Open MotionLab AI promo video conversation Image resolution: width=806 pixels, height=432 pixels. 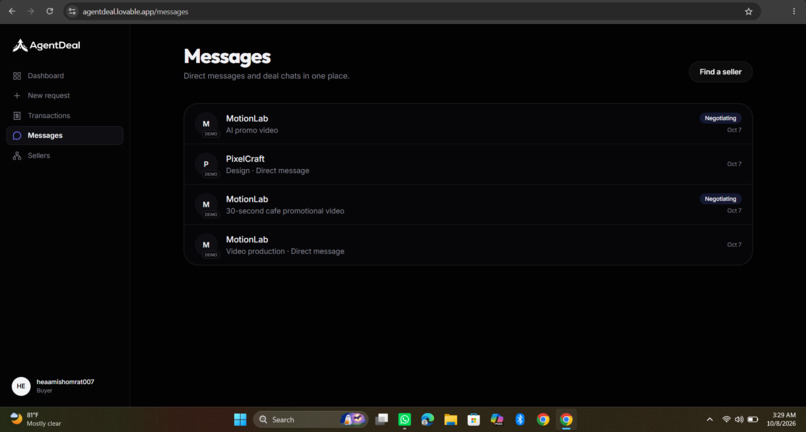coord(468,124)
